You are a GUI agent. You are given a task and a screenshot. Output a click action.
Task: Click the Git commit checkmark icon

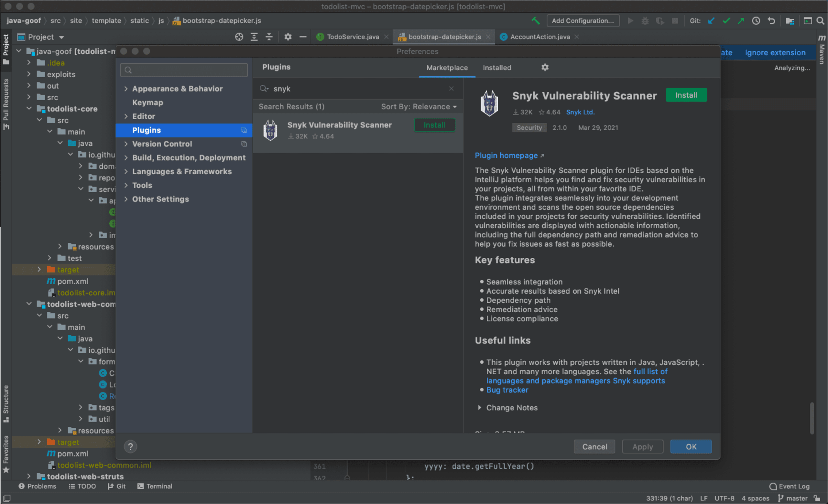point(726,21)
